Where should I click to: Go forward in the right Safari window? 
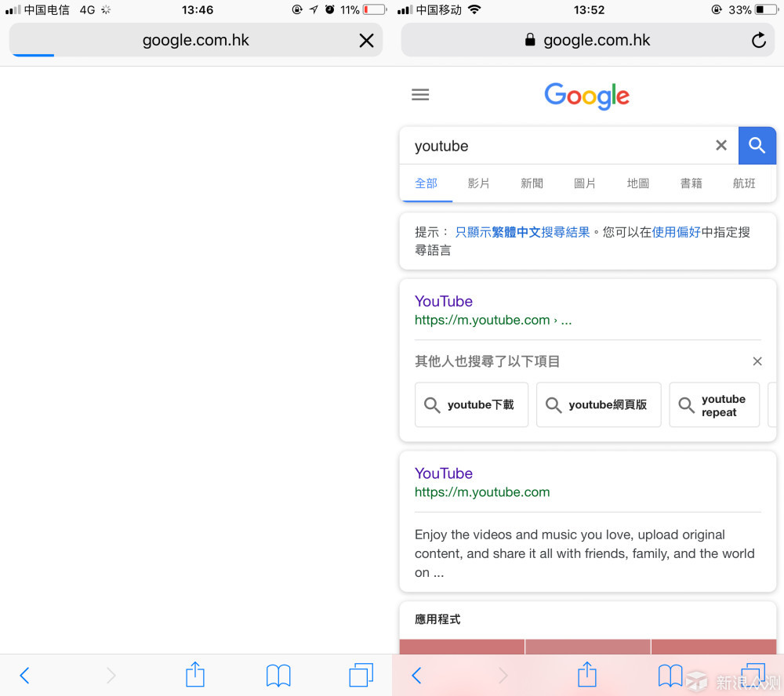tap(503, 676)
